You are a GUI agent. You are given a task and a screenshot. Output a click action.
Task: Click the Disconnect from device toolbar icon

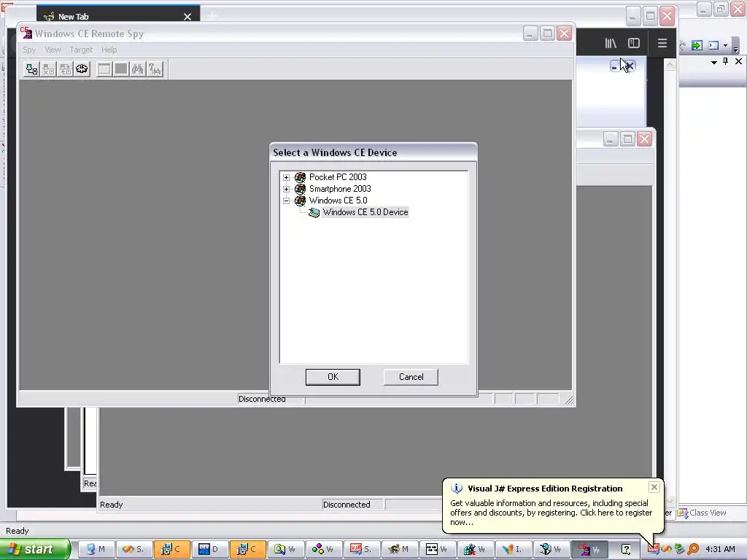pos(49,69)
